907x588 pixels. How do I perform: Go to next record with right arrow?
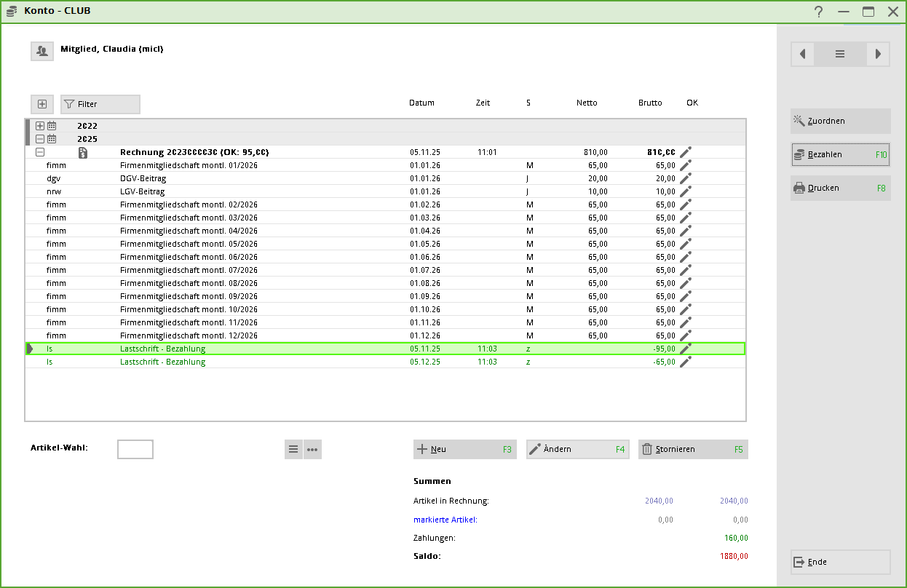[x=878, y=54]
